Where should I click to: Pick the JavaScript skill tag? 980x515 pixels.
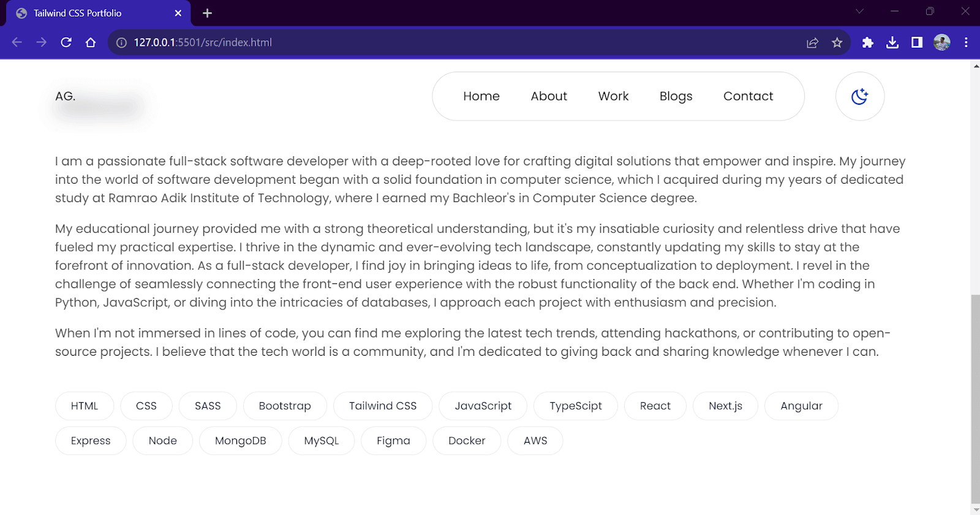(x=483, y=406)
